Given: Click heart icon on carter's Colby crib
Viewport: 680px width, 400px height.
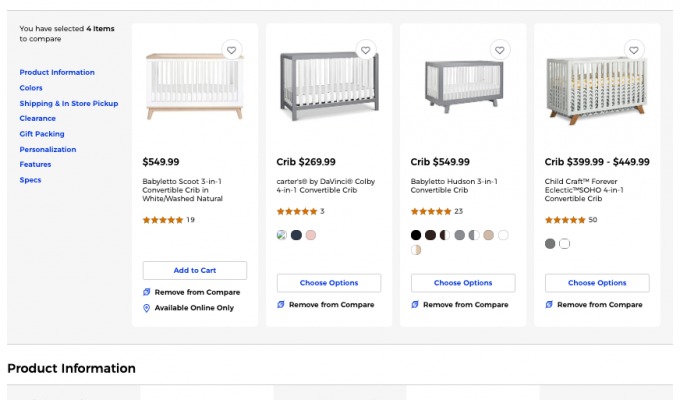Looking at the screenshot, I should coord(365,50).
